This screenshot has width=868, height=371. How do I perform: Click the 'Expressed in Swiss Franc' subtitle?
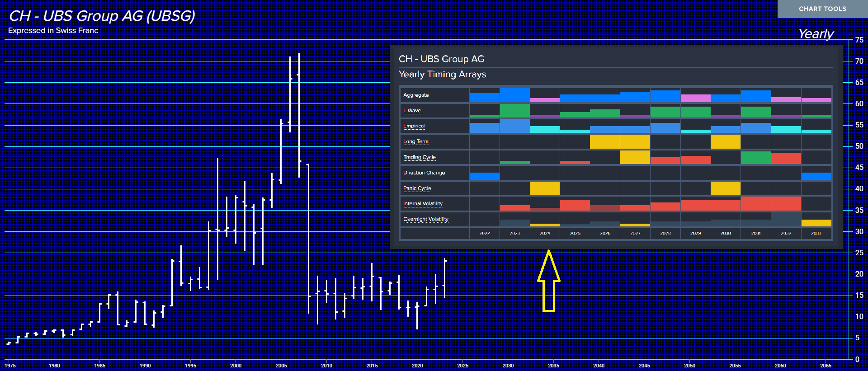click(x=53, y=30)
